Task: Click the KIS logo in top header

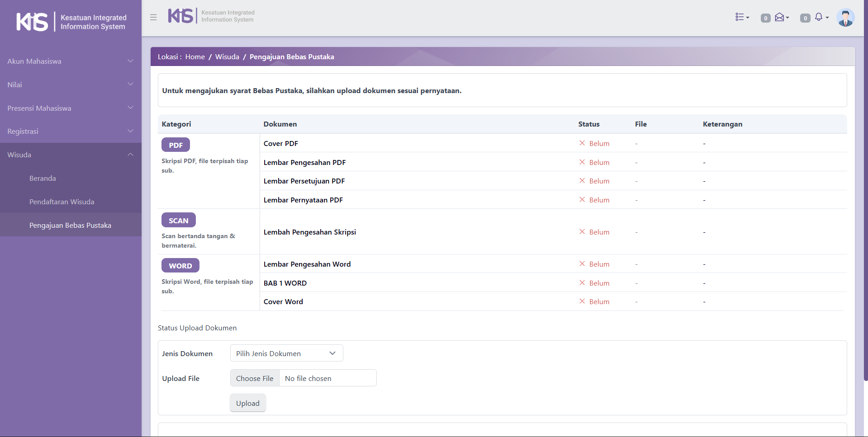Action: point(181,16)
